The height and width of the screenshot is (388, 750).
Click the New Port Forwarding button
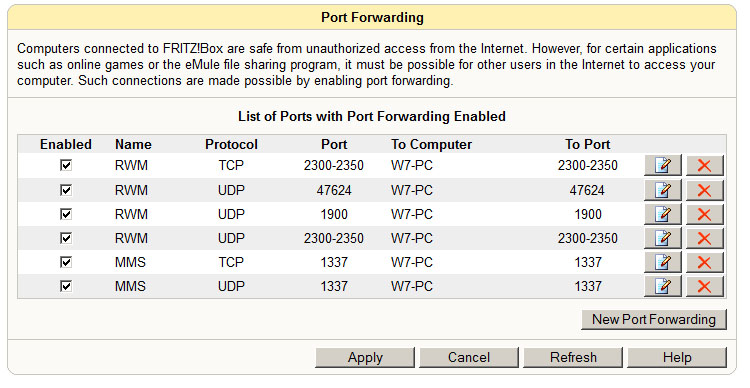(x=654, y=320)
